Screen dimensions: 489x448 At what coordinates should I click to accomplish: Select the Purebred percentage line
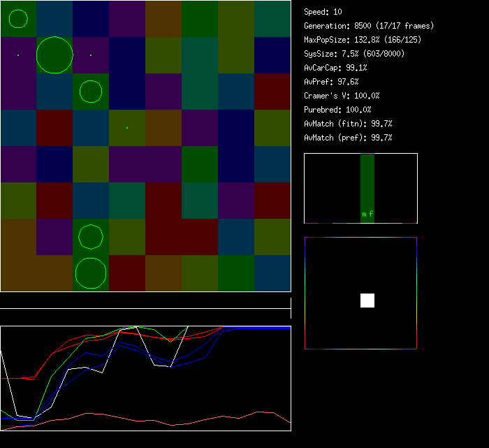(338, 110)
